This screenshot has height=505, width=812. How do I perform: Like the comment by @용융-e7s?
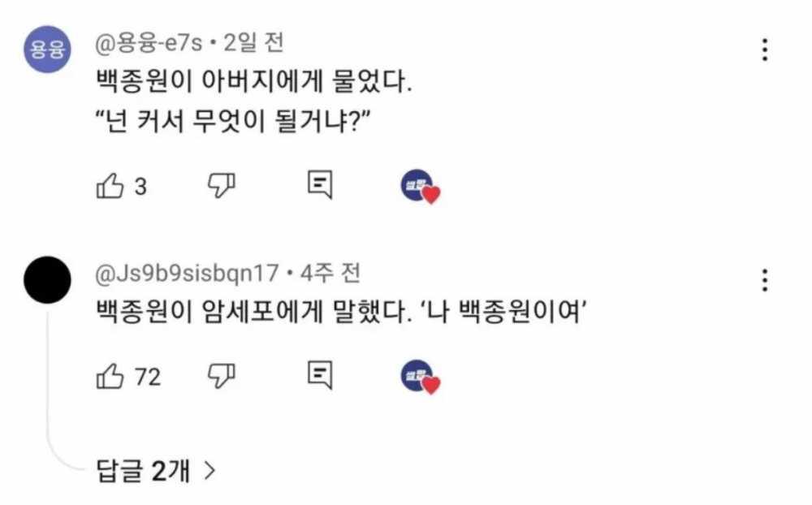pos(110,187)
